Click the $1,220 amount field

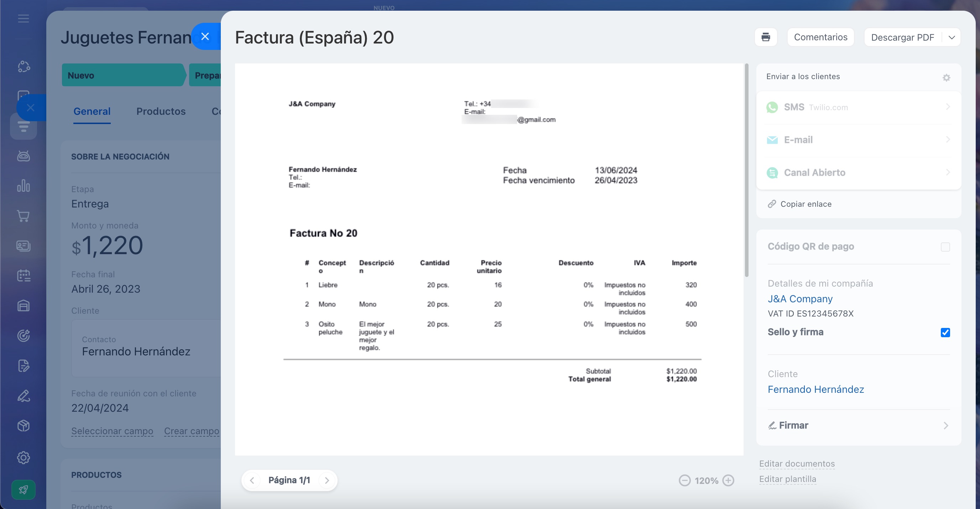(107, 246)
